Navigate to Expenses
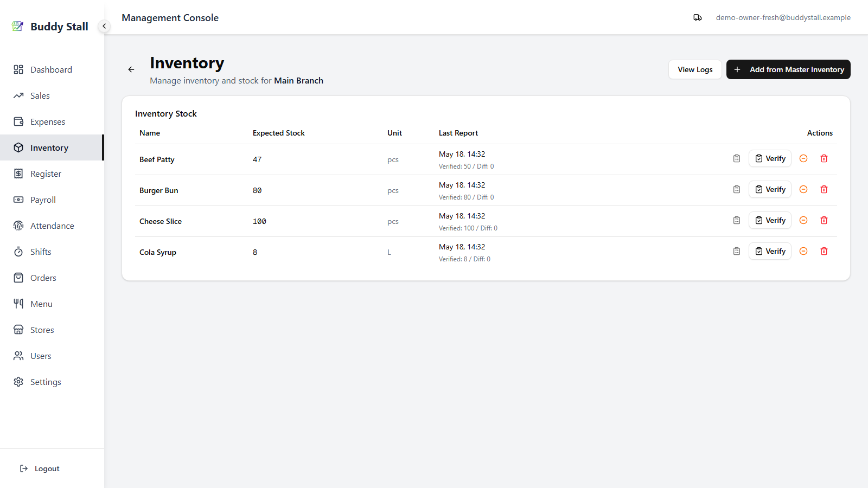The width and height of the screenshot is (868, 488). point(52,121)
